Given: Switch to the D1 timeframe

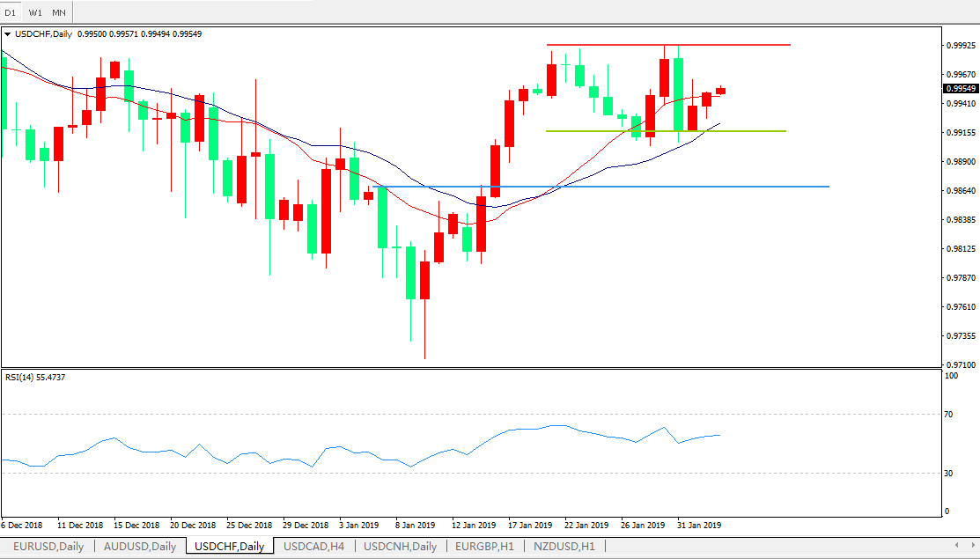Looking at the screenshot, I should pyautogui.click(x=11, y=12).
